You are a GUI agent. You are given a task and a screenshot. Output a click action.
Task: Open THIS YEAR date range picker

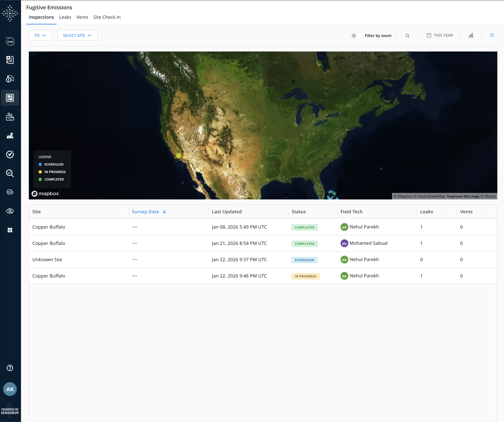(440, 35)
